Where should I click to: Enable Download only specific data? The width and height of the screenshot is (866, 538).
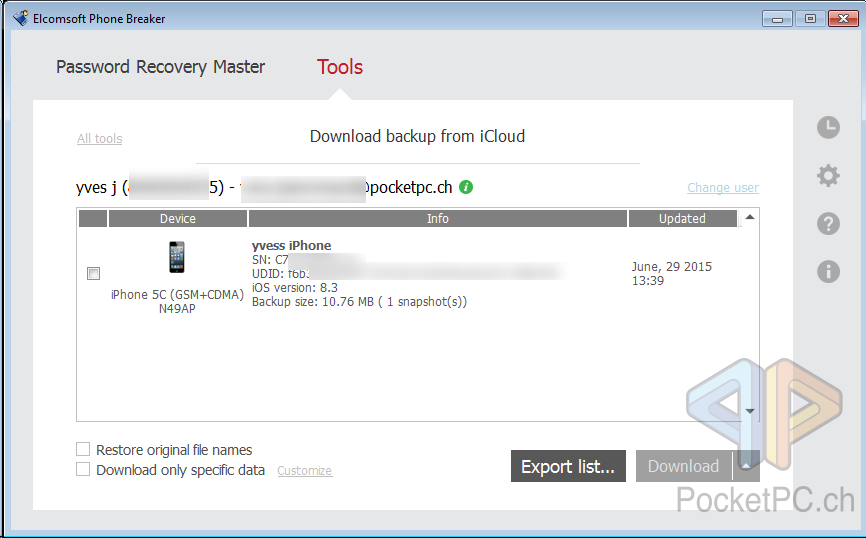83,470
